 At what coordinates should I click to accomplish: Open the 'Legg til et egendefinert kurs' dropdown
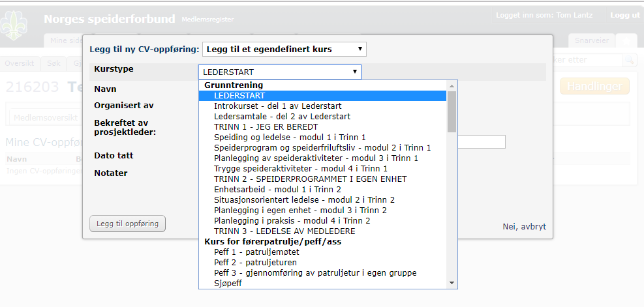pyautogui.click(x=284, y=50)
